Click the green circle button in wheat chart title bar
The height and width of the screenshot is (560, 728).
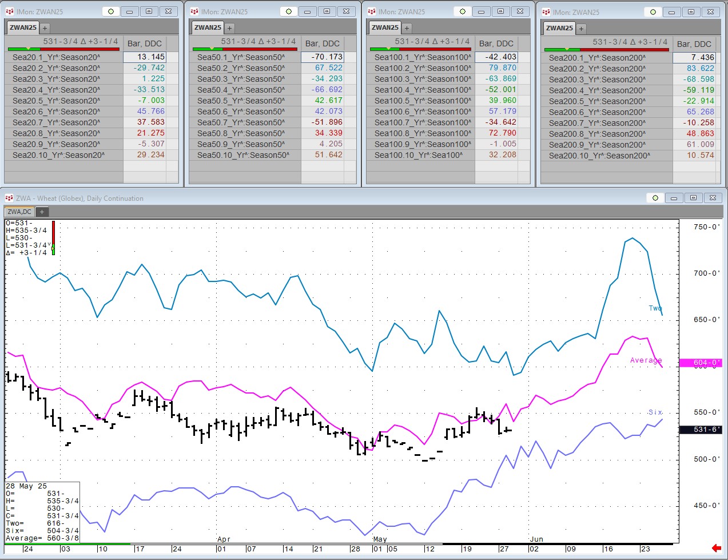point(655,198)
